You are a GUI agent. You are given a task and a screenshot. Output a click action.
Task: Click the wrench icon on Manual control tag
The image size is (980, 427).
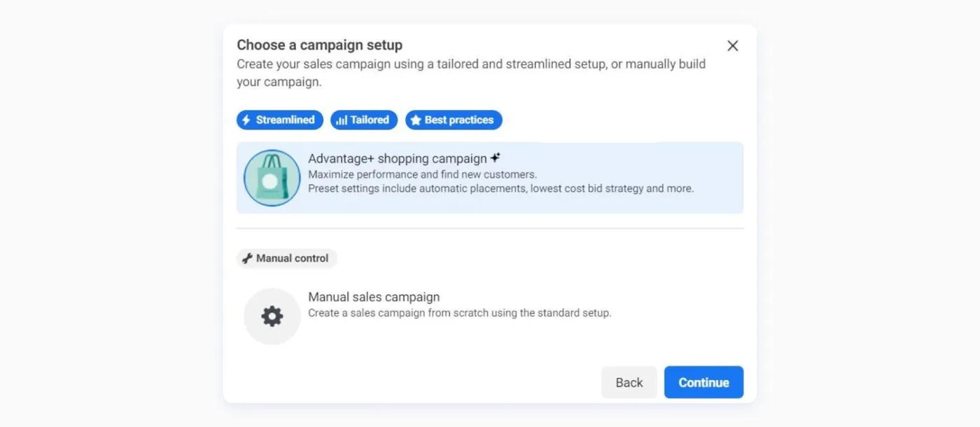246,258
